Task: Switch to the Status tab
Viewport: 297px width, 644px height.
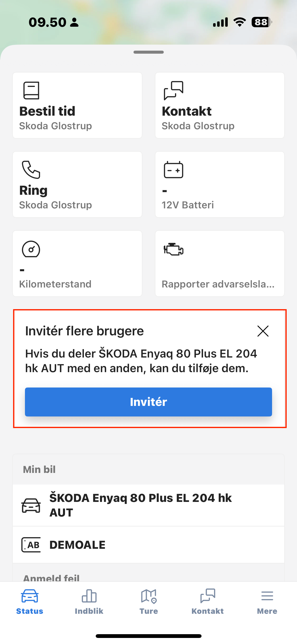Action: click(x=30, y=601)
